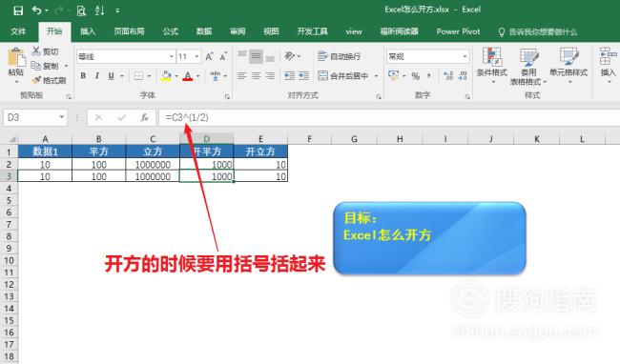Image resolution: width=620 pixels, height=364 pixels.
Task: Click the Increase Decimal icon
Action: tap(448, 76)
